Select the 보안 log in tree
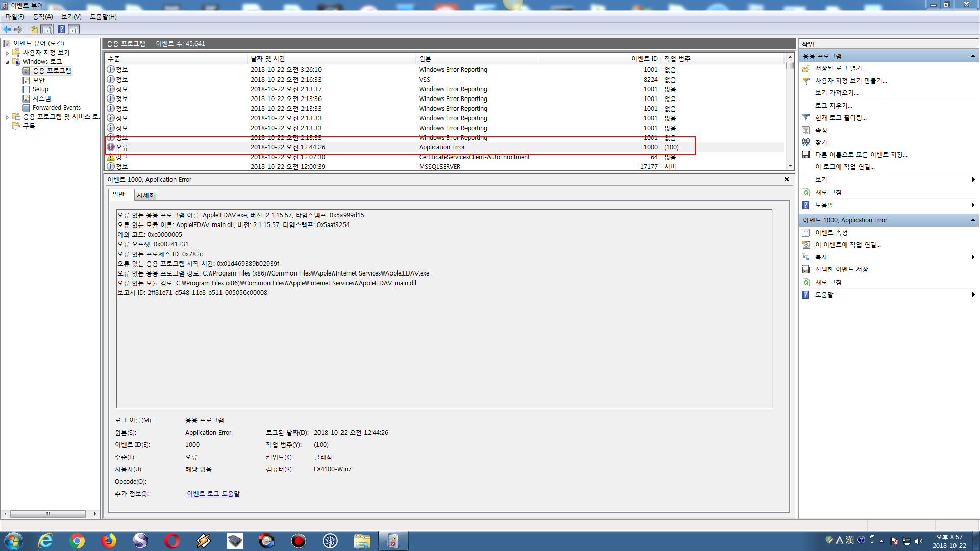The width and height of the screenshot is (980, 551). [39, 80]
